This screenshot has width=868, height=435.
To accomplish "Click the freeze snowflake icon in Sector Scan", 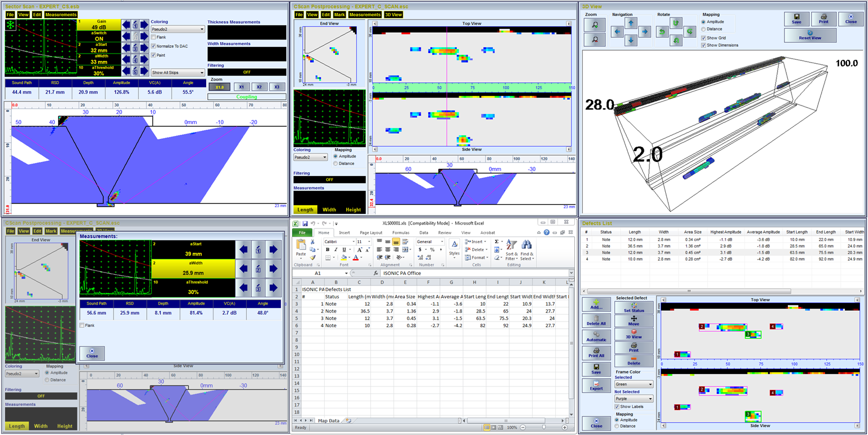I will click(x=10, y=24).
